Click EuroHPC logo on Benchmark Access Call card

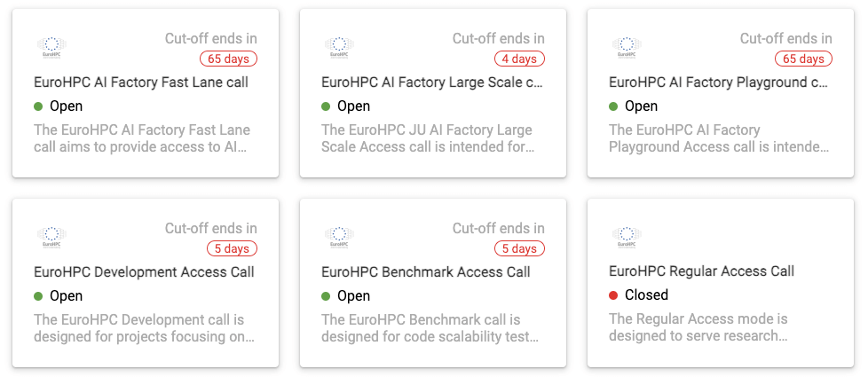tap(340, 235)
